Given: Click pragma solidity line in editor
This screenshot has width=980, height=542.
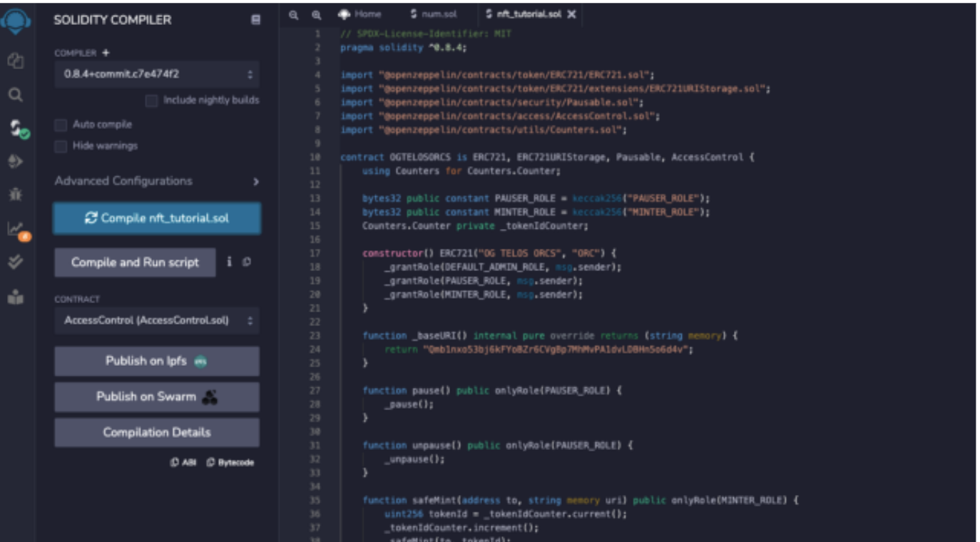Looking at the screenshot, I should click(404, 48).
